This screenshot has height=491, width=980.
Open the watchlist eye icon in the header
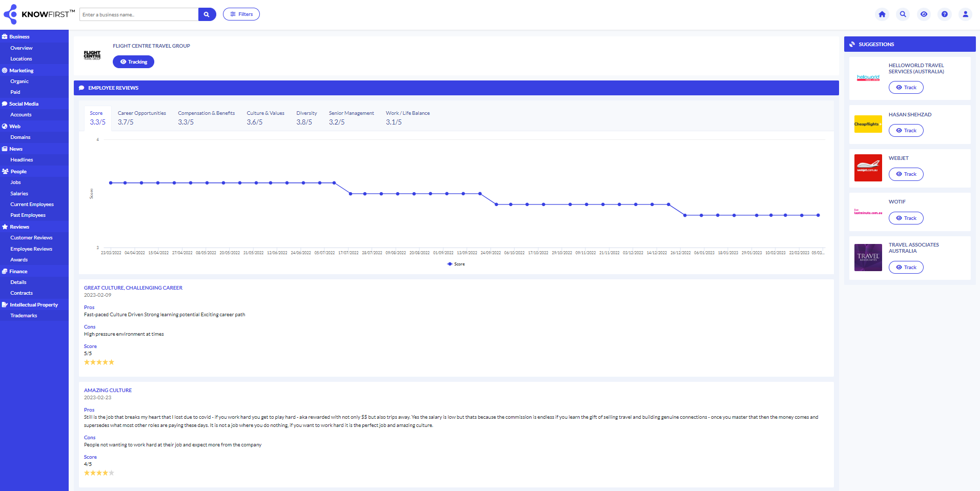(x=924, y=14)
